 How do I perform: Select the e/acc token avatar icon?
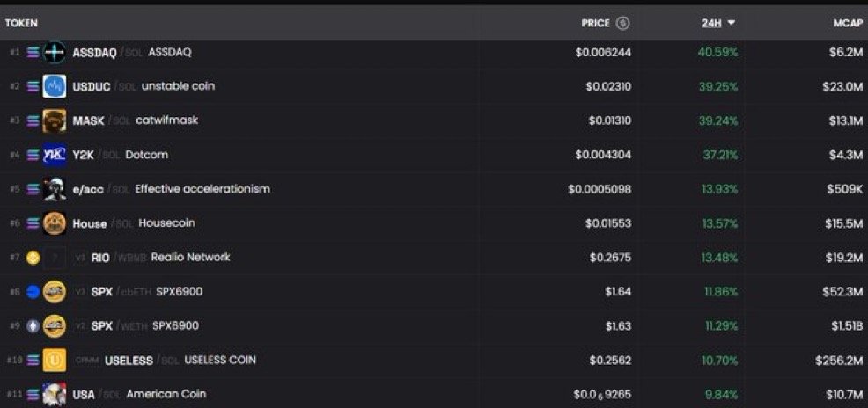pyautogui.click(x=55, y=189)
